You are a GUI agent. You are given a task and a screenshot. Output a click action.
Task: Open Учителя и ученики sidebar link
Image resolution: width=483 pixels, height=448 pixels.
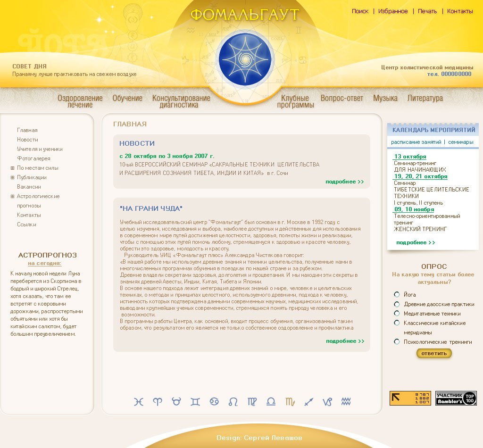(x=40, y=149)
